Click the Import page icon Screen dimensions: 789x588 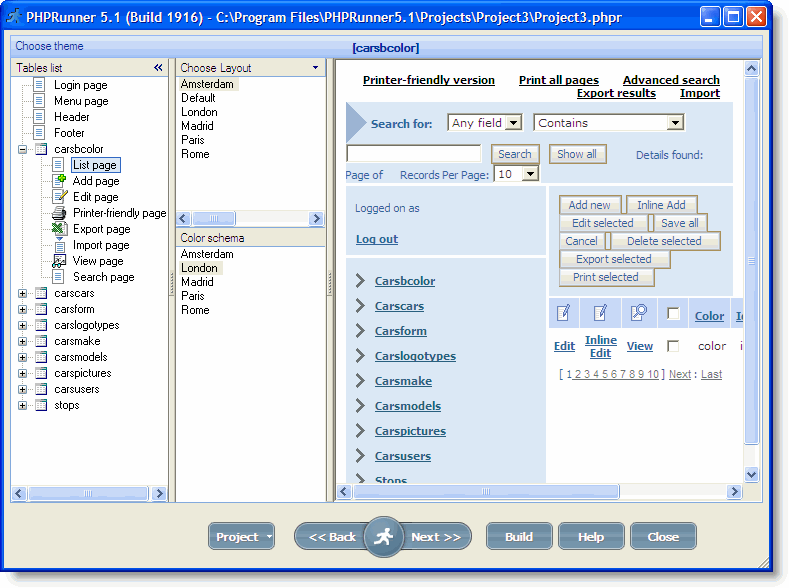point(59,245)
